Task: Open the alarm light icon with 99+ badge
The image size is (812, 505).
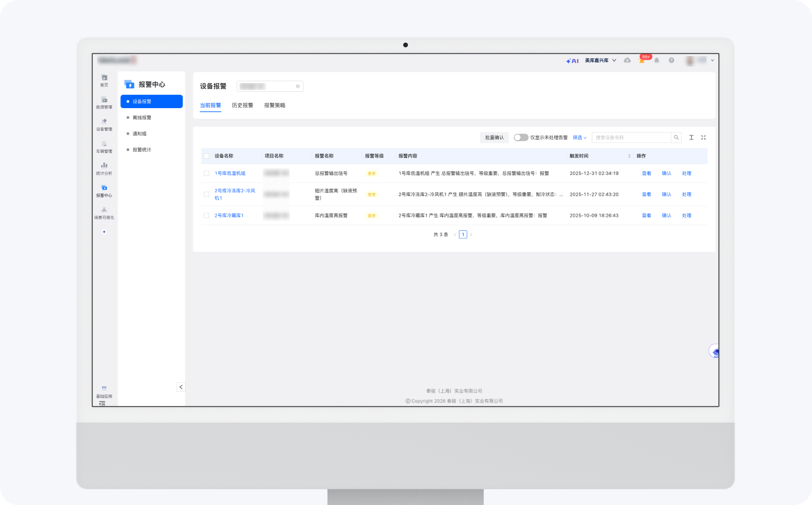Action: pos(641,61)
